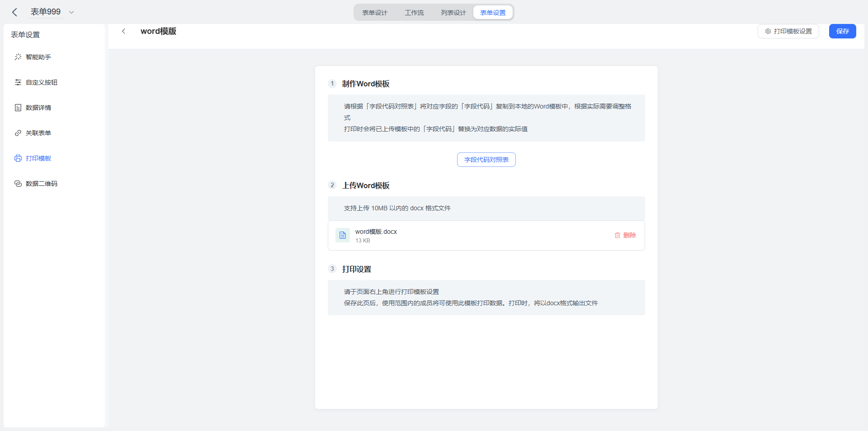
Task: Click the 打印模板 printer icon
Action: (x=18, y=158)
